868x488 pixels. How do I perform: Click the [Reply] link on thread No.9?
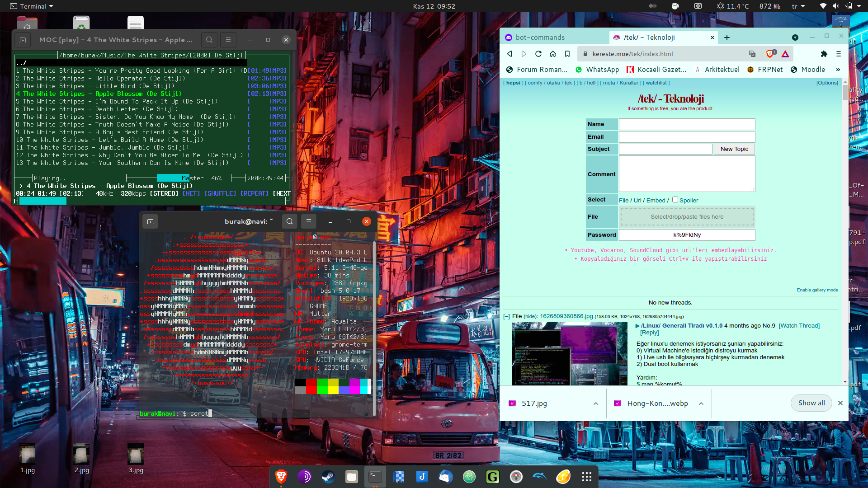649,333
